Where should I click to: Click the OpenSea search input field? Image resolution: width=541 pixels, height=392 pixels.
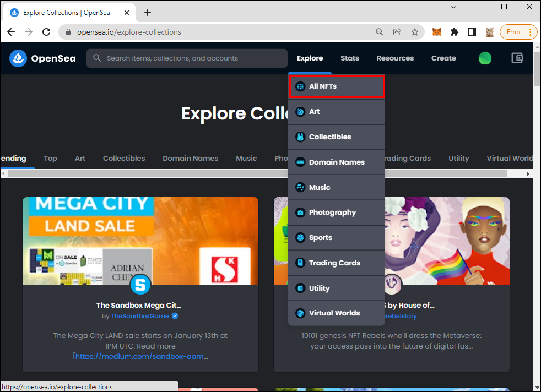(x=187, y=58)
